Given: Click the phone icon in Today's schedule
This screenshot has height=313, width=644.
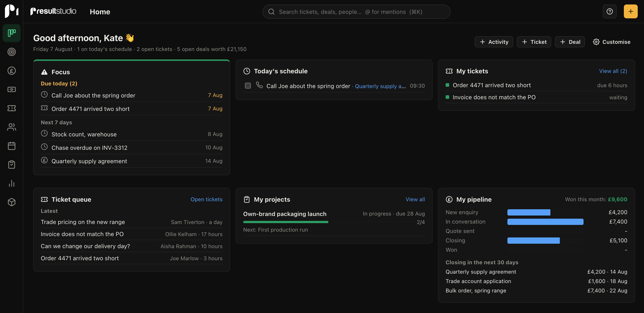Looking at the screenshot, I should [259, 85].
